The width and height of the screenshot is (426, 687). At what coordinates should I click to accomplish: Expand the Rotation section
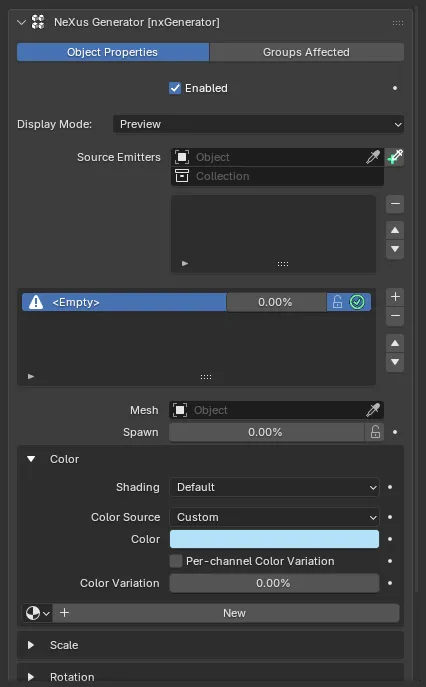pyautogui.click(x=31, y=677)
